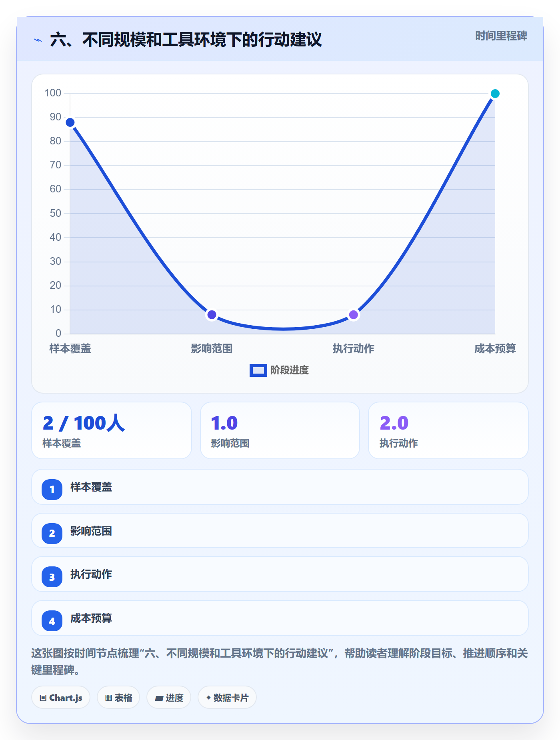
Task: Click the 六、不同规模和工具环境下的行动建议 heading
Action: point(186,40)
